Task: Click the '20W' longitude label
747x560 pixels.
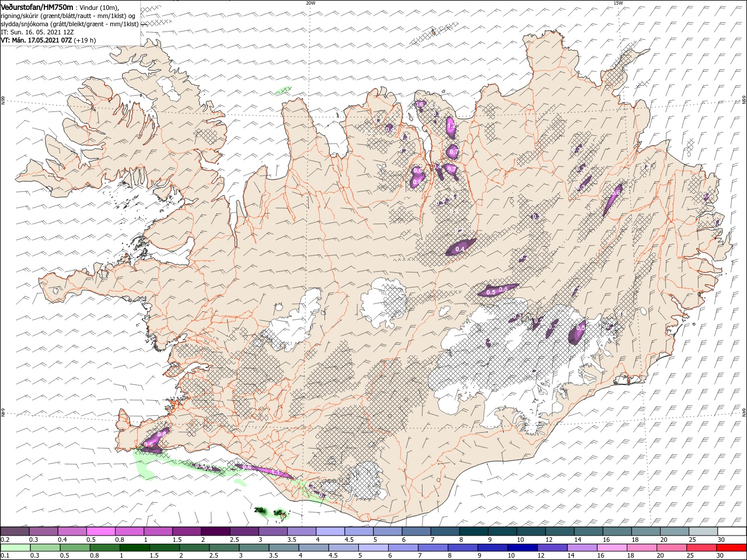Action: tap(310, 3)
